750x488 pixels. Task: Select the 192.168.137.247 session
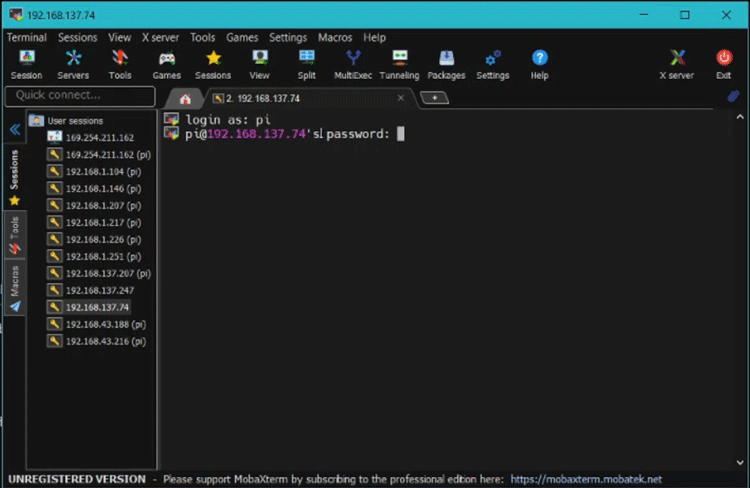99,290
